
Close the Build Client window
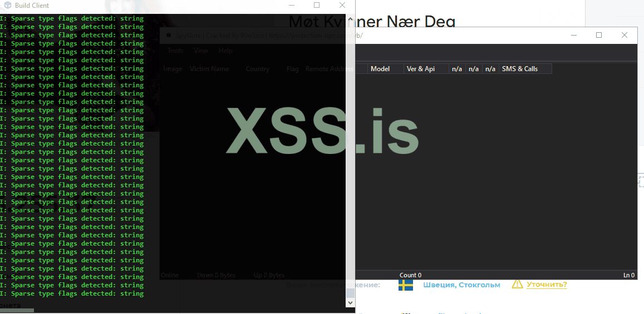click(x=342, y=6)
